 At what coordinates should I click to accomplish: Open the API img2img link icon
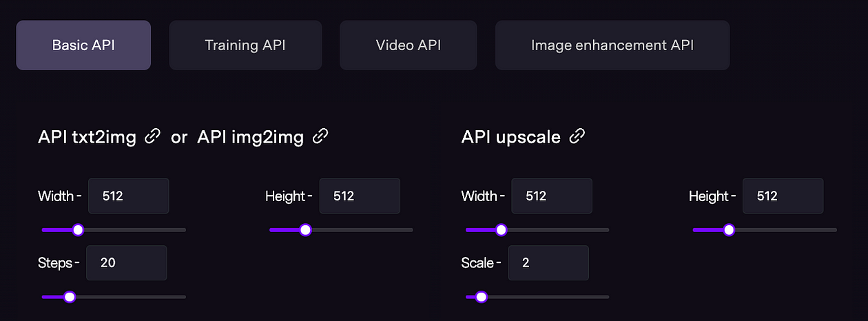pos(320,136)
